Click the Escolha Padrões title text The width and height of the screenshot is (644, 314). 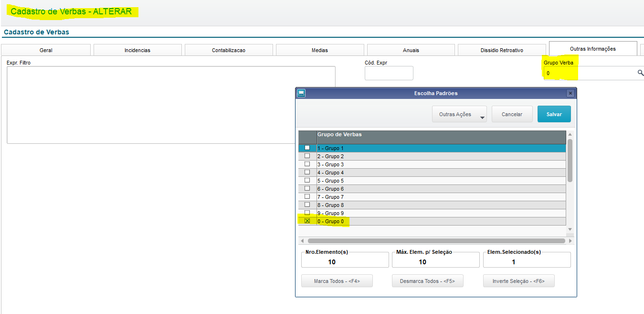point(436,93)
